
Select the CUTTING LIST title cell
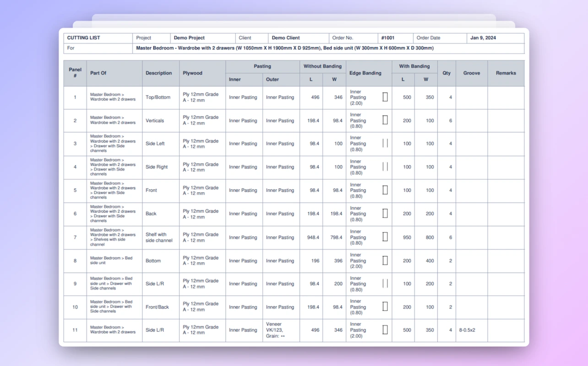(x=83, y=38)
